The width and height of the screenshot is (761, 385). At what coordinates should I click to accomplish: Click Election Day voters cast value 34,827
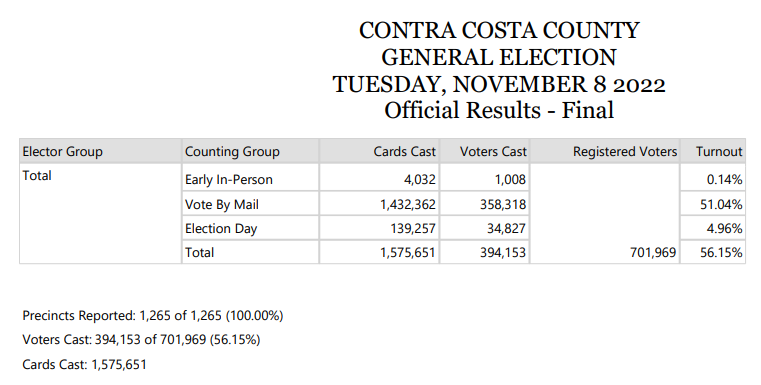coord(506,228)
